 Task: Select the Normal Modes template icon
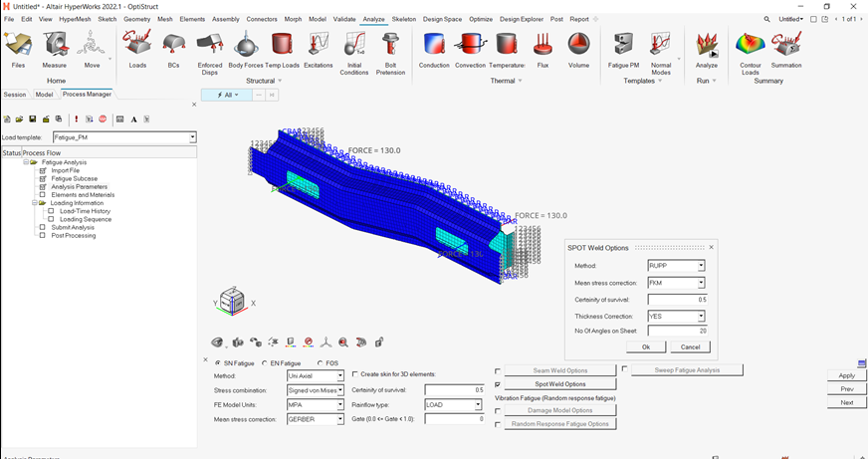click(x=661, y=45)
